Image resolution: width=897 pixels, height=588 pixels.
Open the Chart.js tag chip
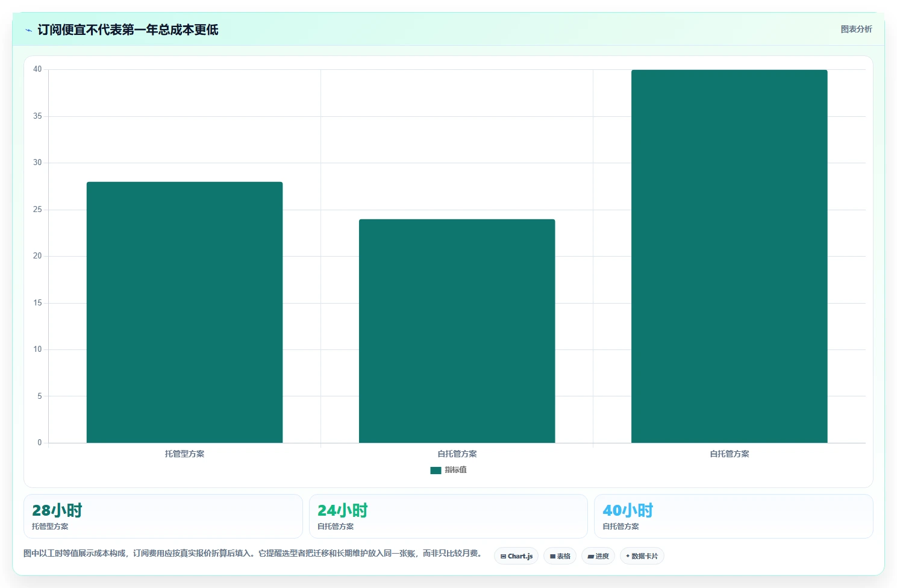(516, 556)
